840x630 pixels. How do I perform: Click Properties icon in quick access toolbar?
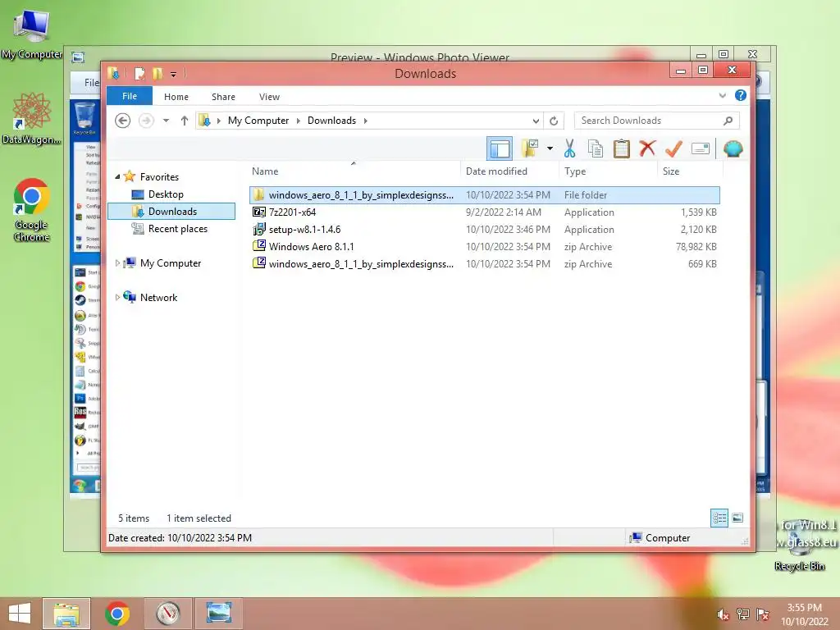point(139,73)
